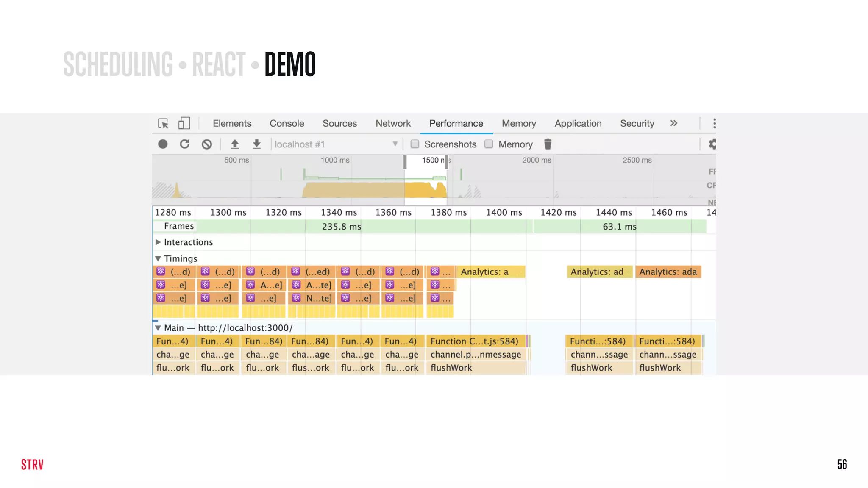Click the 2000 ms overview label

coord(537,160)
